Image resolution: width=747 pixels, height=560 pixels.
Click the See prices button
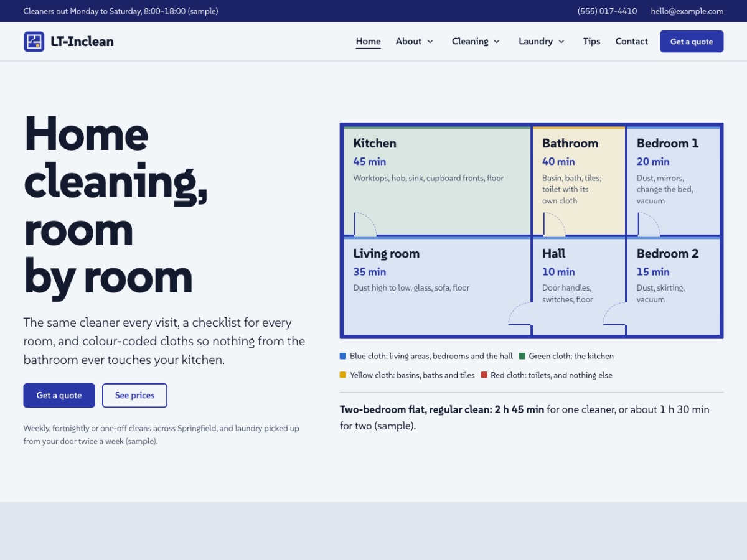coord(134,396)
